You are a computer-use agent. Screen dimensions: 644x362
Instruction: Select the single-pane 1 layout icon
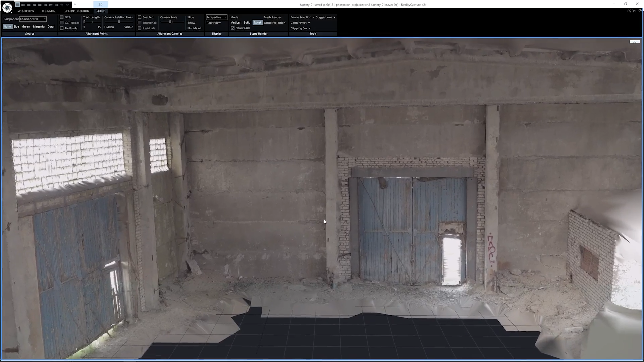point(18,5)
